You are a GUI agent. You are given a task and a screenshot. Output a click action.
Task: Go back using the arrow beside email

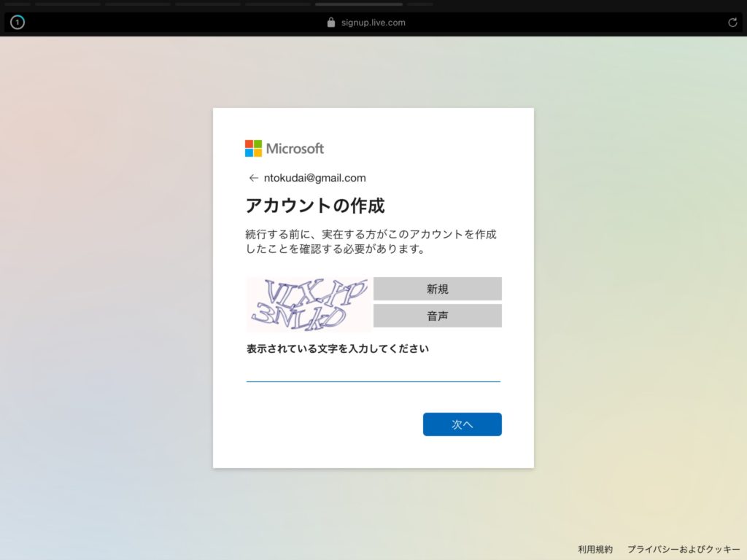[253, 178]
